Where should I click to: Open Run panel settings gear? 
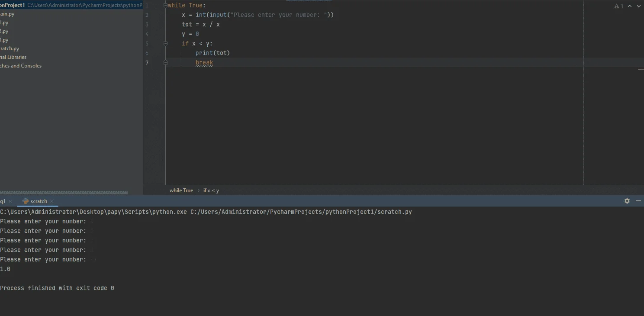tap(627, 201)
